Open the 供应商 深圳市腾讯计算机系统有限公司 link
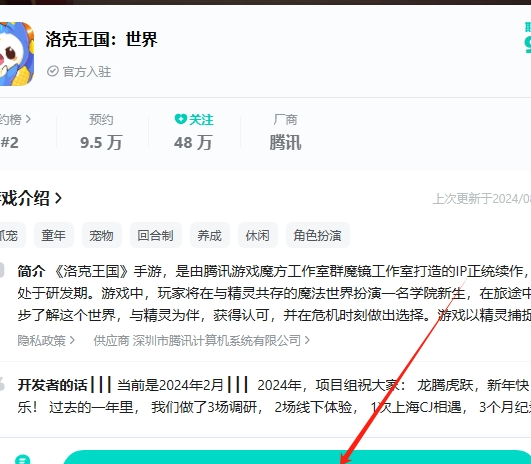The width and height of the screenshot is (531, 464). [201, 340]
